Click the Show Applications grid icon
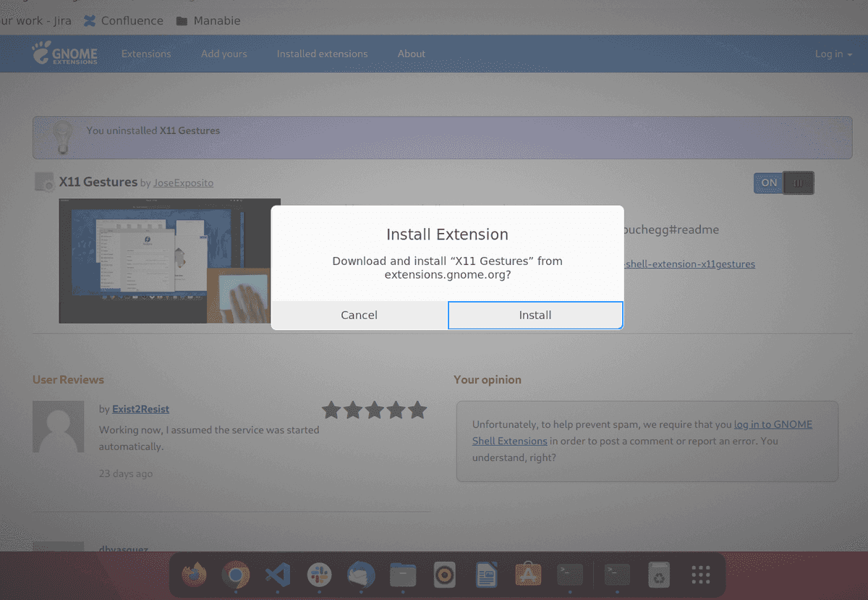 pos(699,574)
